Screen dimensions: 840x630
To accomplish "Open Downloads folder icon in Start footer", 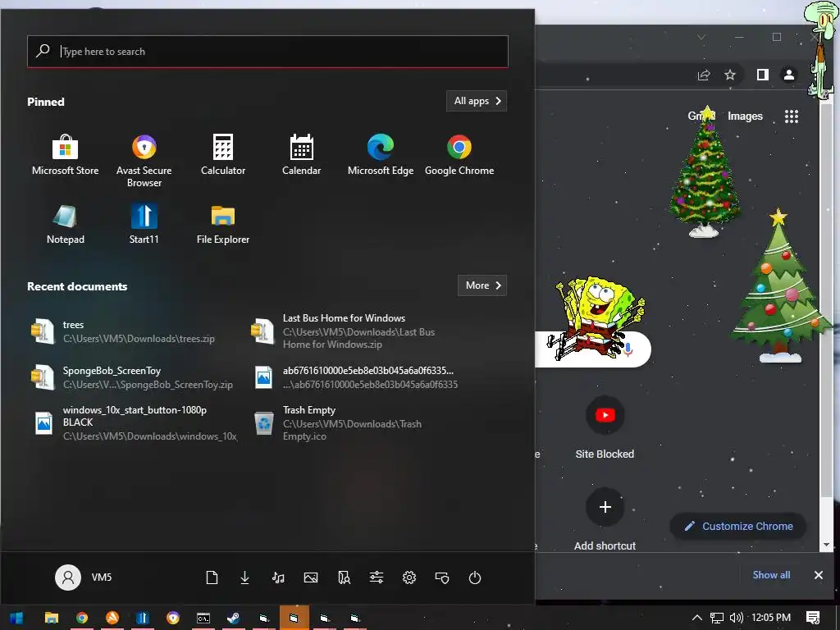I will (244, 577).
